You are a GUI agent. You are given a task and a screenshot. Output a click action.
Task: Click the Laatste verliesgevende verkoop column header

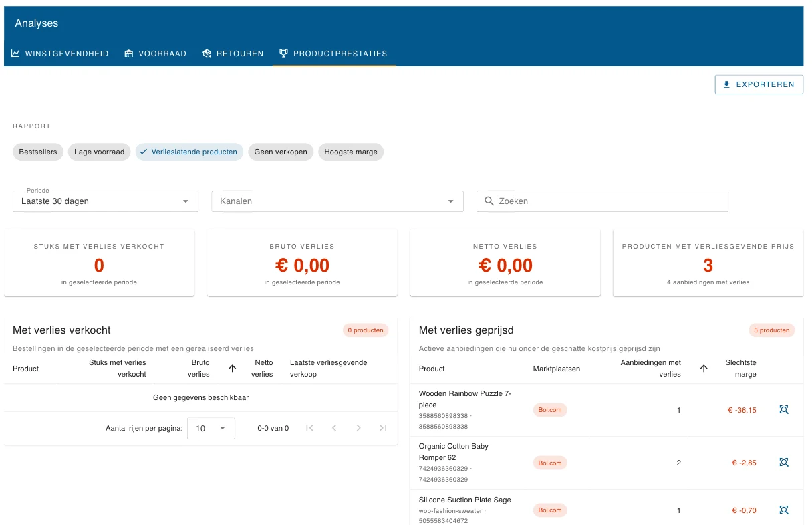(x=328, y=369)
